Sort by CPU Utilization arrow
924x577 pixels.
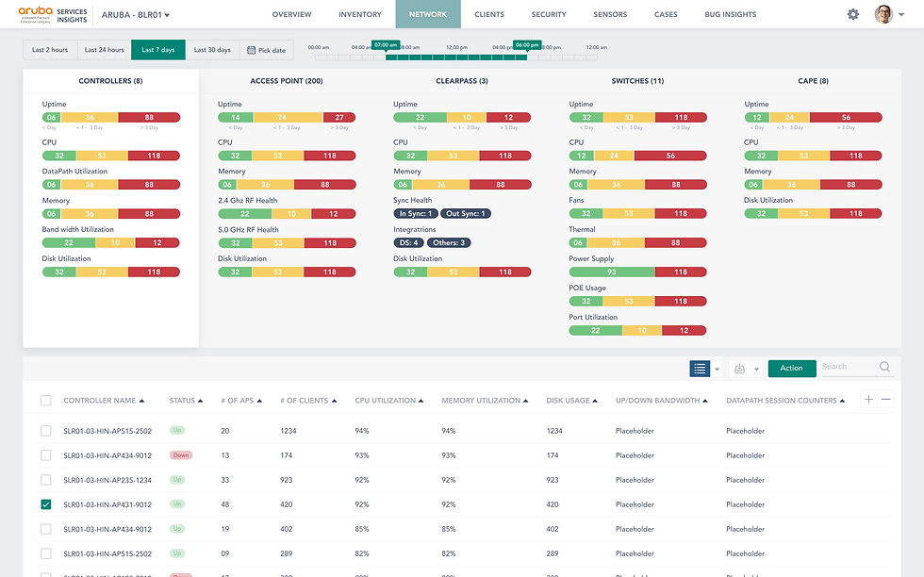[x=421, y=401]
